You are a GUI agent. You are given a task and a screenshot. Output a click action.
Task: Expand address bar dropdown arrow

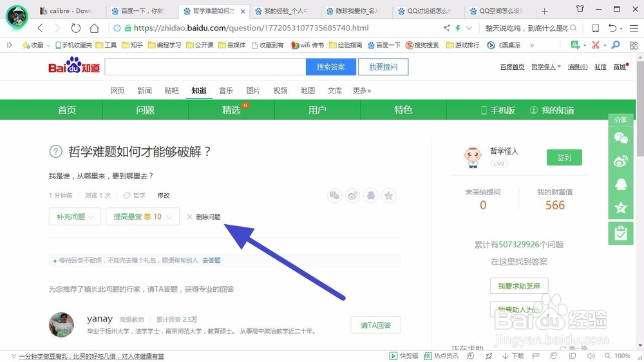(x=469, y=28)
